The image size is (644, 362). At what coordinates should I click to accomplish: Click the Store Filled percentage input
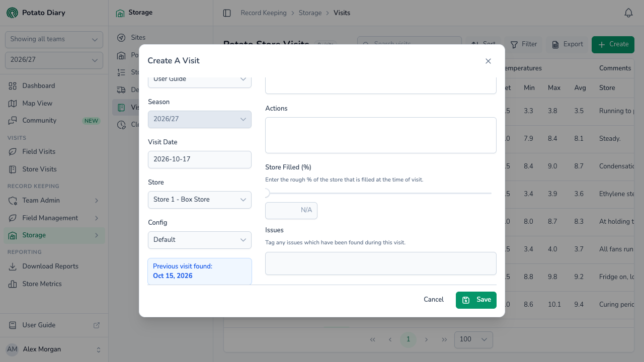291,210
